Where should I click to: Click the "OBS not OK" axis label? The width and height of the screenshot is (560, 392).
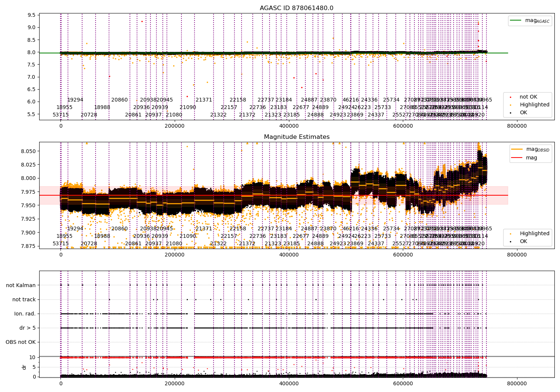point(21,342)
